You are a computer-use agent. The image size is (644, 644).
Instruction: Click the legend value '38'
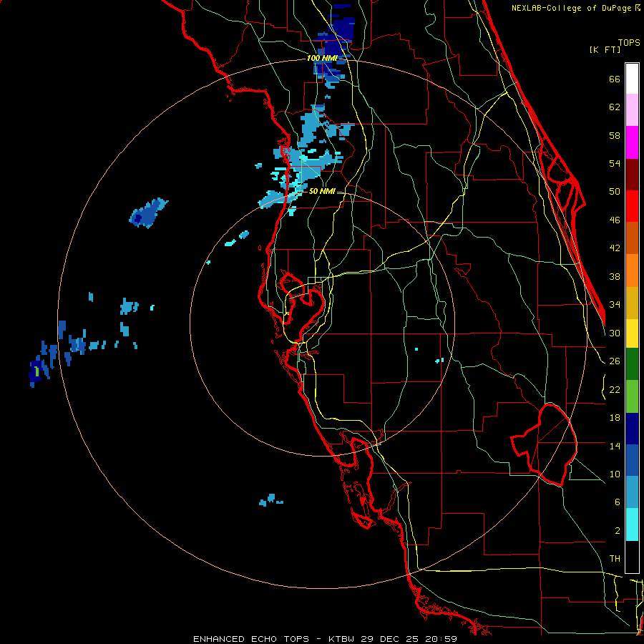coord(615,277)
